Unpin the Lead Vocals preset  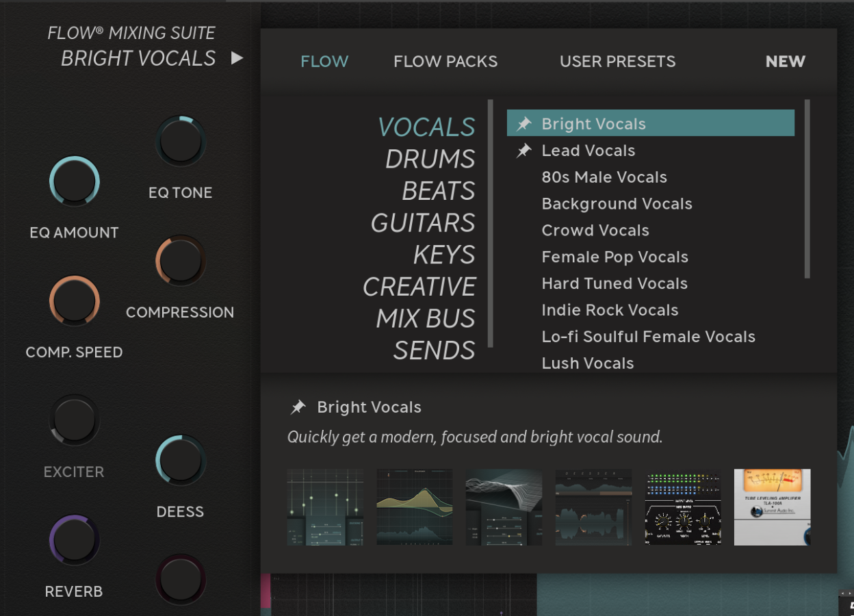(x=524, y=151)
